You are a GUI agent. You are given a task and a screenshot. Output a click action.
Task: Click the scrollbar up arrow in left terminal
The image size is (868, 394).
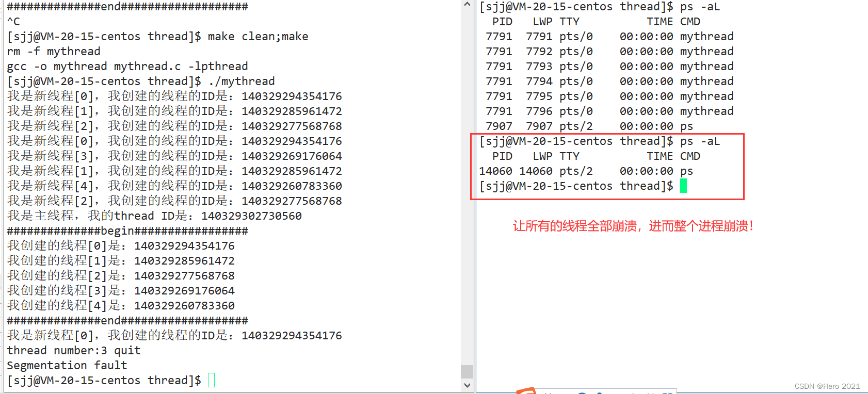[467, 5]
